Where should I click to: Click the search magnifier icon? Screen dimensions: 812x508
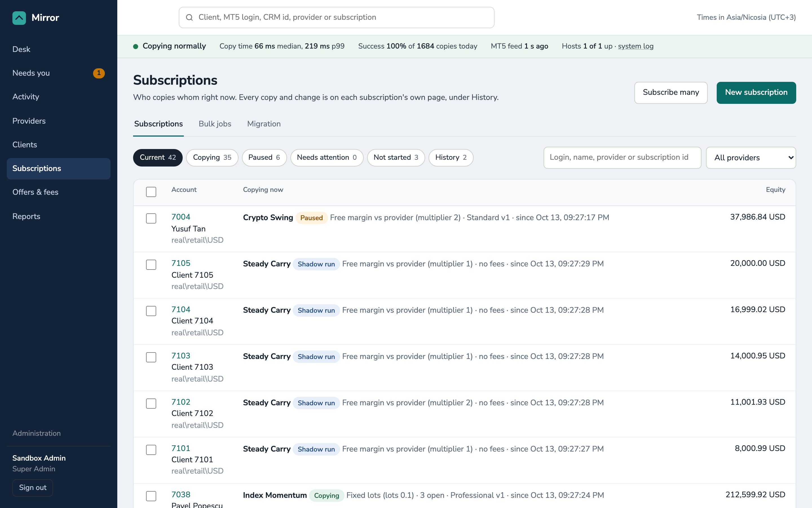(189, 17)
